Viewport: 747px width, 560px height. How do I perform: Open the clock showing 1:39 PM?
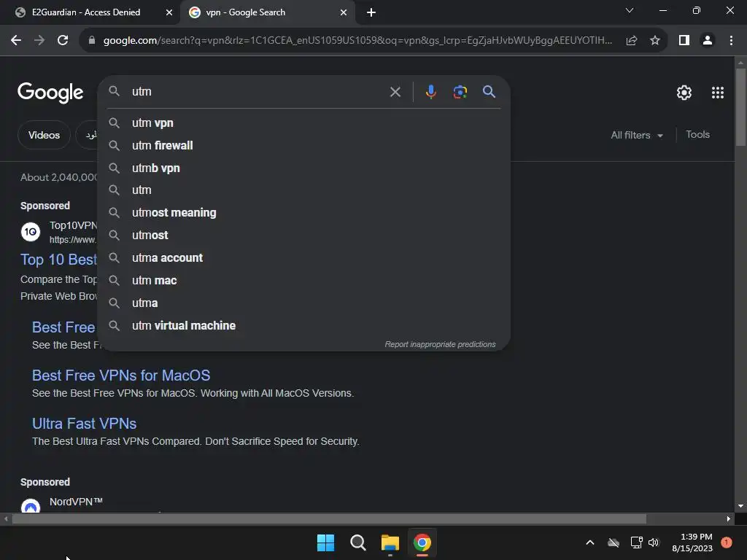692,542
